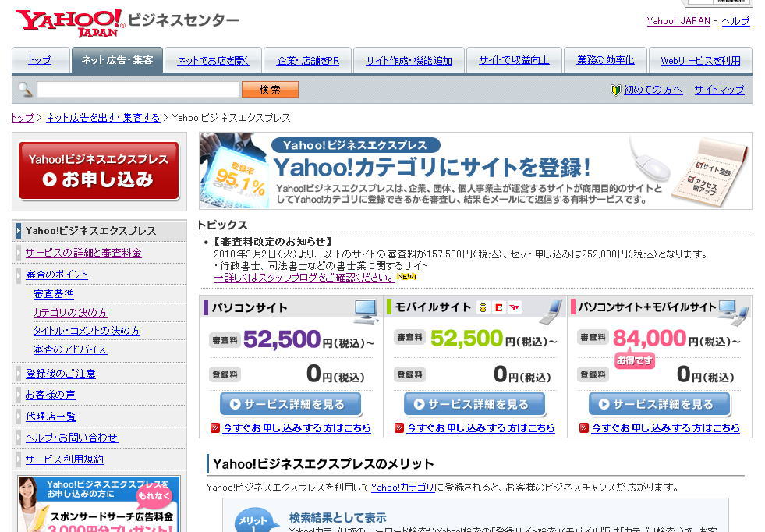Open the Yahoo! JAPAN header link
This screenshot has height=532, width=765.
(x=678, y=21)
